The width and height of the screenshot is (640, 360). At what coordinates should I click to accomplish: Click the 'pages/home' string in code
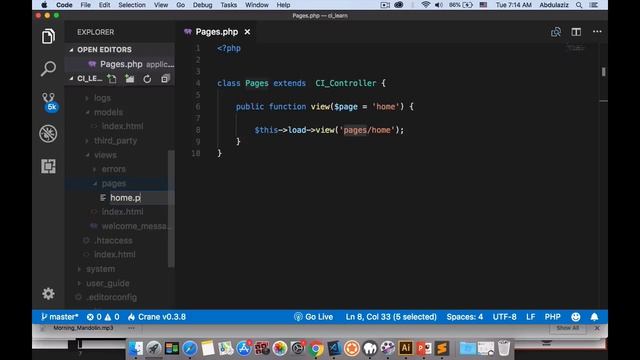click(367, 130)
